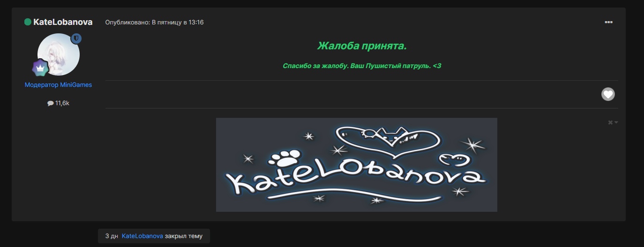Click the 3 дн timestamp in the closed notice
Screen dimensions: 644x247
pos(112,236)
